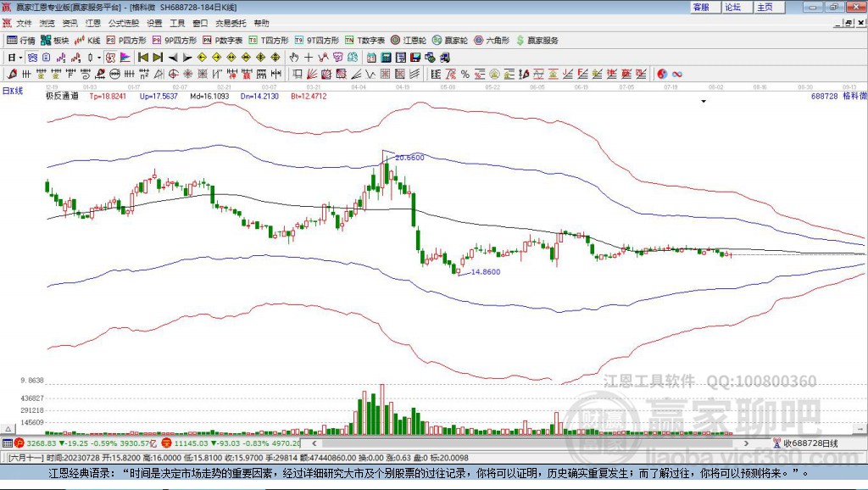Open the 日 period dropdown

[x=14, y=58]
